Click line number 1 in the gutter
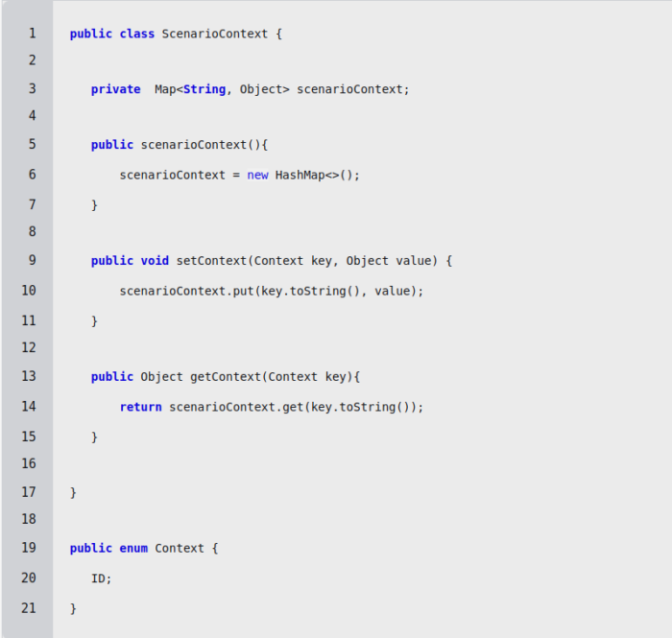Viewport: 672px width, 638px height. [32, 34]
